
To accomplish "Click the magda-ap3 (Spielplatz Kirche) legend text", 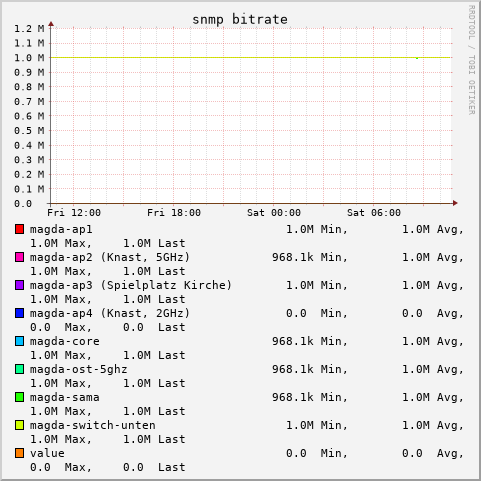I will pos(131,285).
